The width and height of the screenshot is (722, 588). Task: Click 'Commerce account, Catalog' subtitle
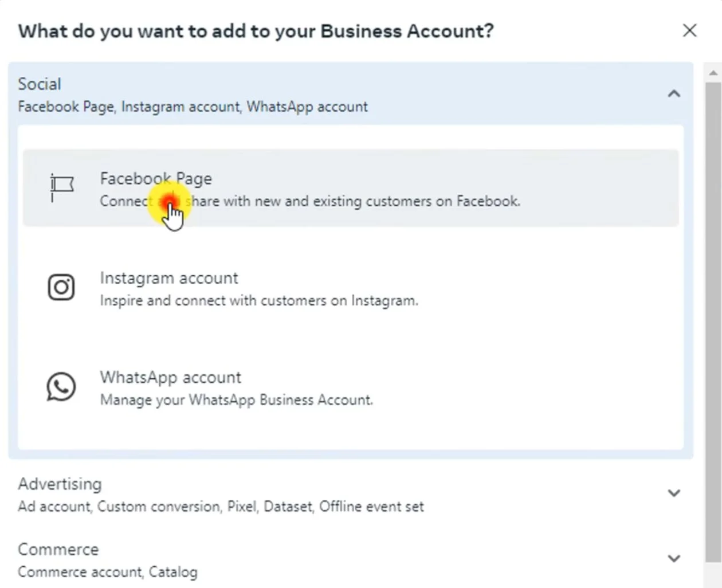point(108,572)
